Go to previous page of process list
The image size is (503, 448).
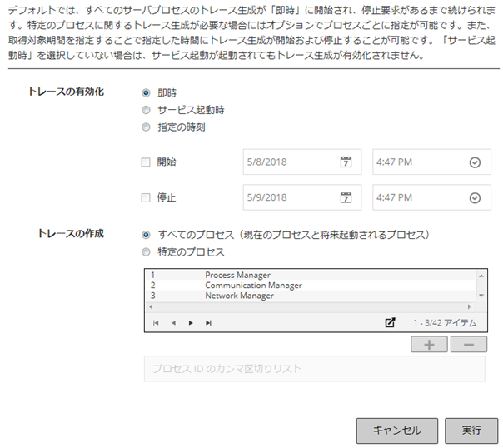173,323
